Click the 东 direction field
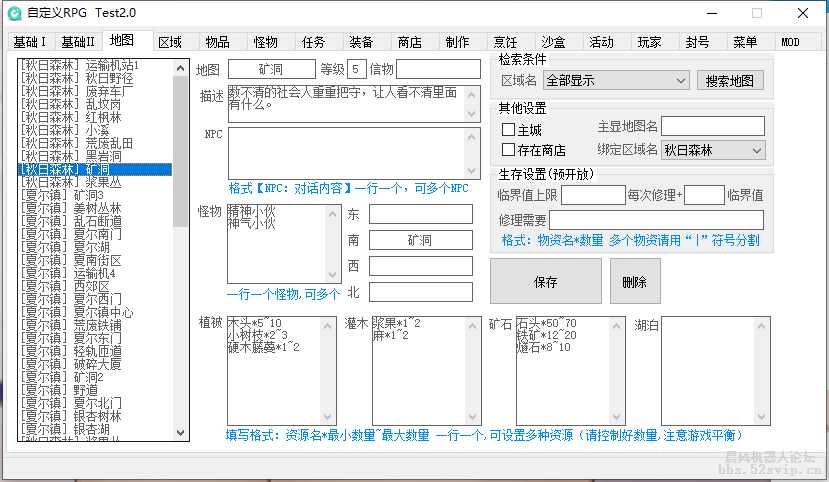The image size is (829, 482). pyautogui.click(x=421, y=215)
